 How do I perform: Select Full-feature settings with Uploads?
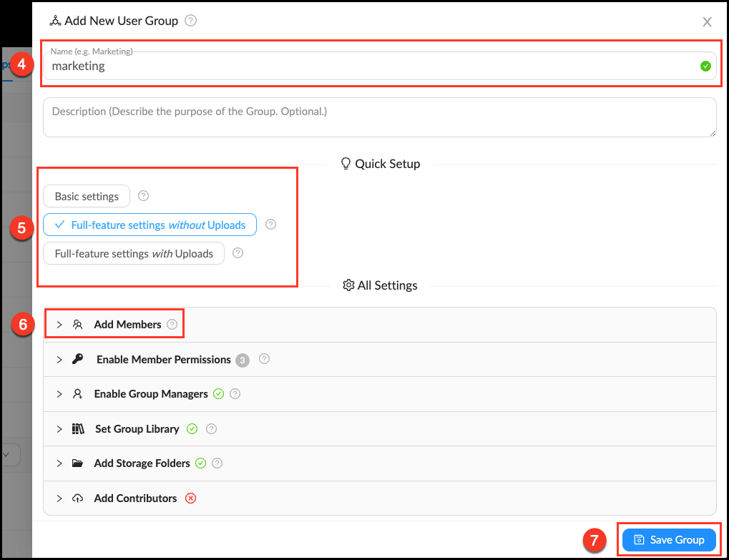(x=134, y=253)
